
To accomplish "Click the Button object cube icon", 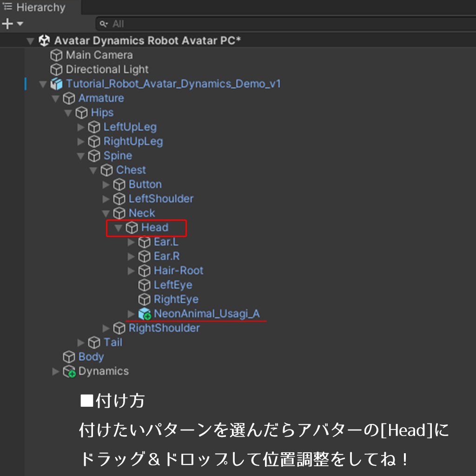I will tap(119, 185).
